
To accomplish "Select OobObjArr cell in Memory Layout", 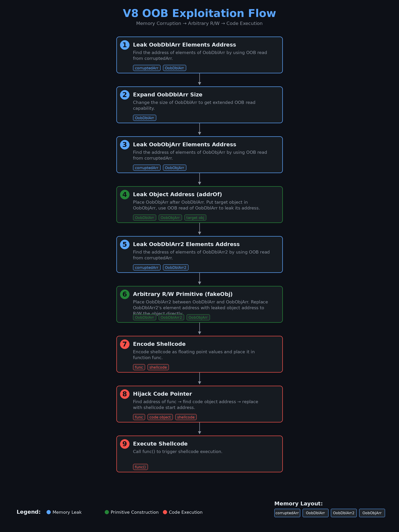I will point(372,513).
